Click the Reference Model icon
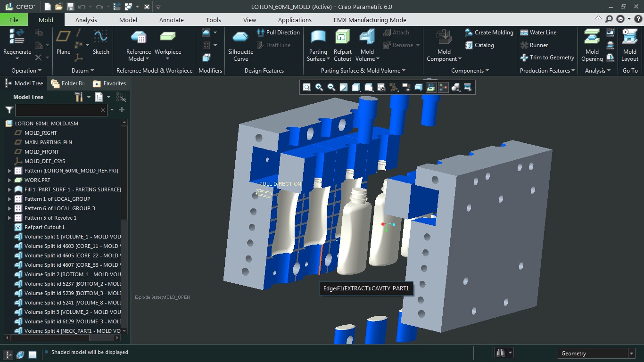The width and height of the screenshot is (644, 362). pos(138,37)
